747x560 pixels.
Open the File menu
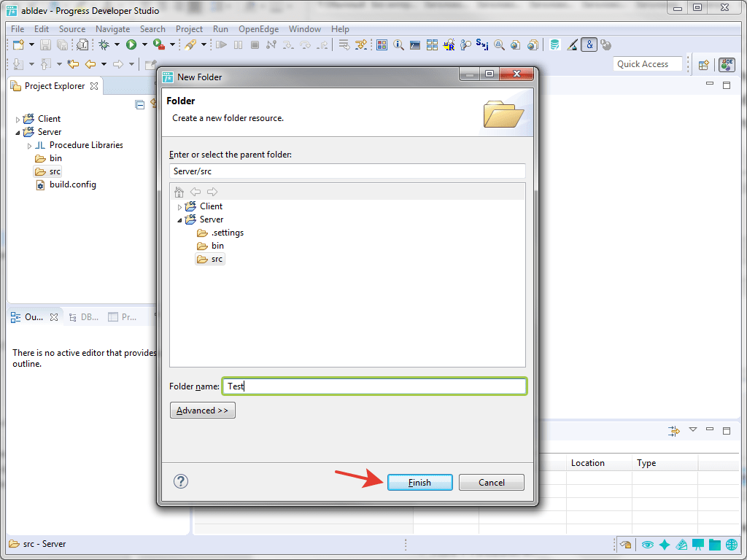coord(18,29)
